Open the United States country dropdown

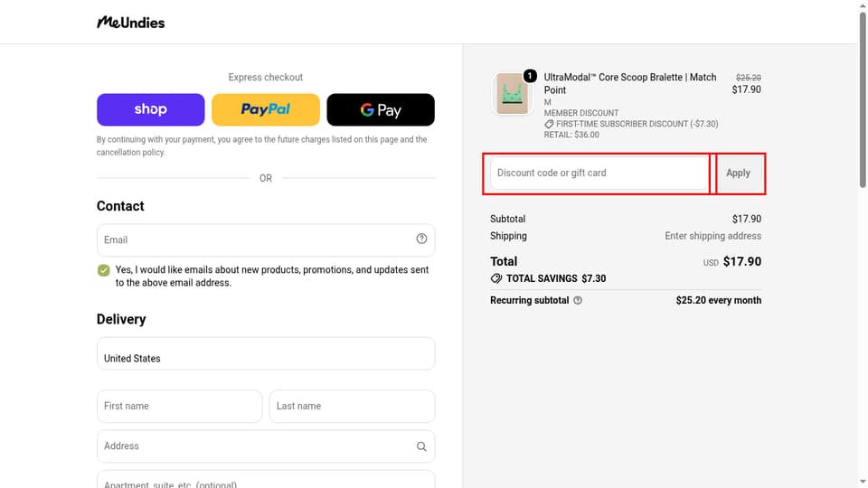click(x=266, y=353)
